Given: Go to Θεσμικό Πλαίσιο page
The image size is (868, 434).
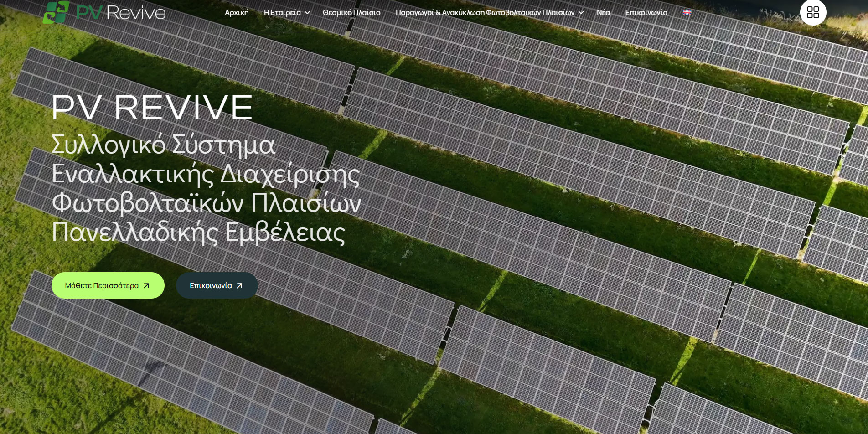Looking at the screenshot, I should tap(351, 12).
